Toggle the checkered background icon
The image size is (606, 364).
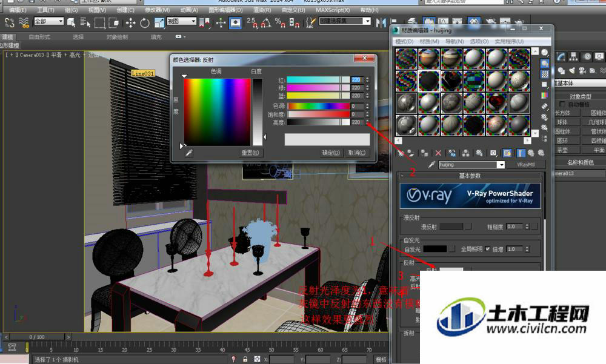coord(545,74)
